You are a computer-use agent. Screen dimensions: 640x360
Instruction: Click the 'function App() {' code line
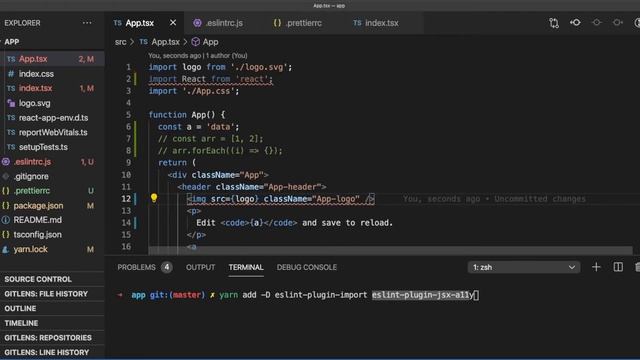click(x=187, y=115)
